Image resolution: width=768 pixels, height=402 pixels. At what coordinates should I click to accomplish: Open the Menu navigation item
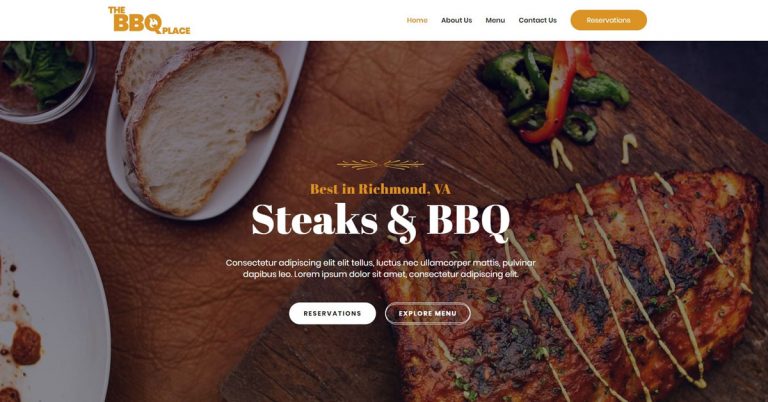[x=495, y=20]
